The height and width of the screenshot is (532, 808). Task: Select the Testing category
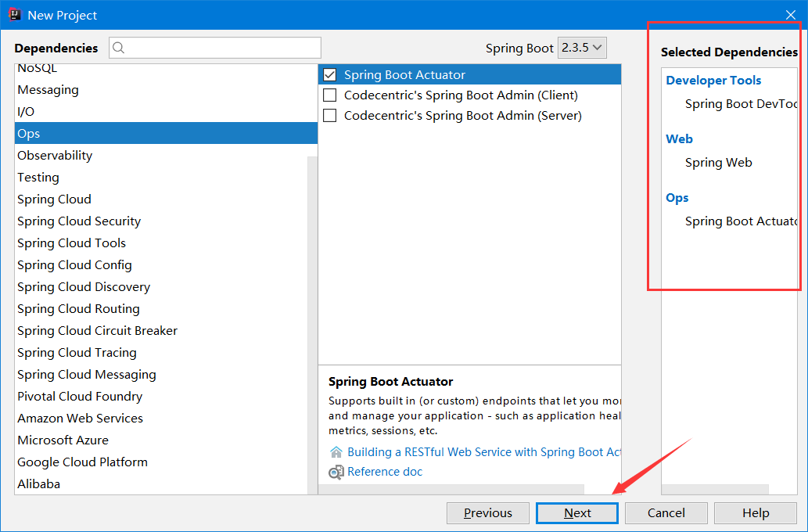point(161,178)
